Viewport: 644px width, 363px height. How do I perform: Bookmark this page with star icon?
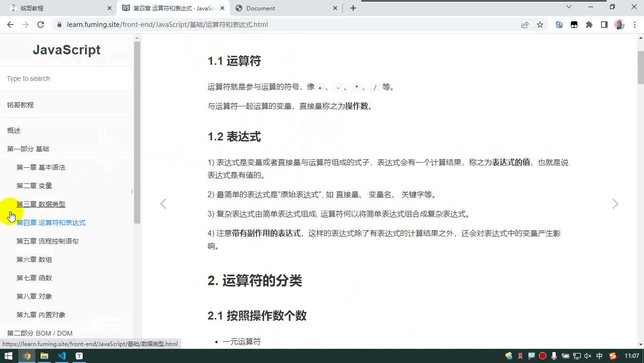point(540,25)
